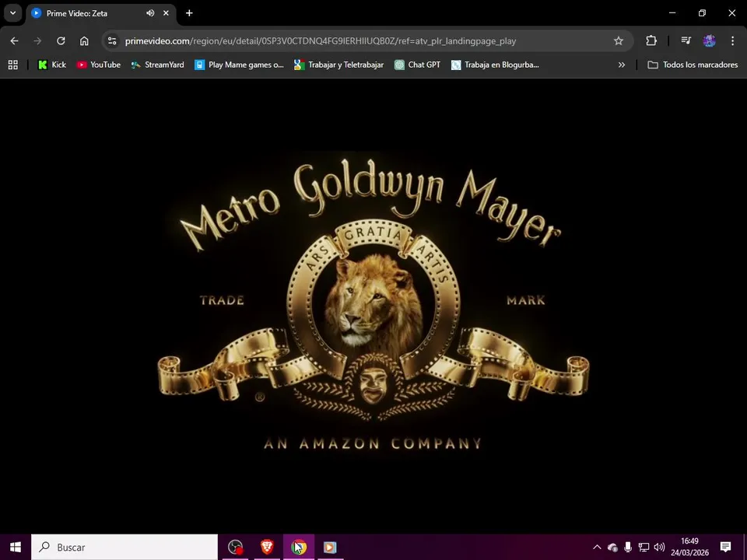
Task: Reload the Prime Video page
Action: tap(61, 41)
